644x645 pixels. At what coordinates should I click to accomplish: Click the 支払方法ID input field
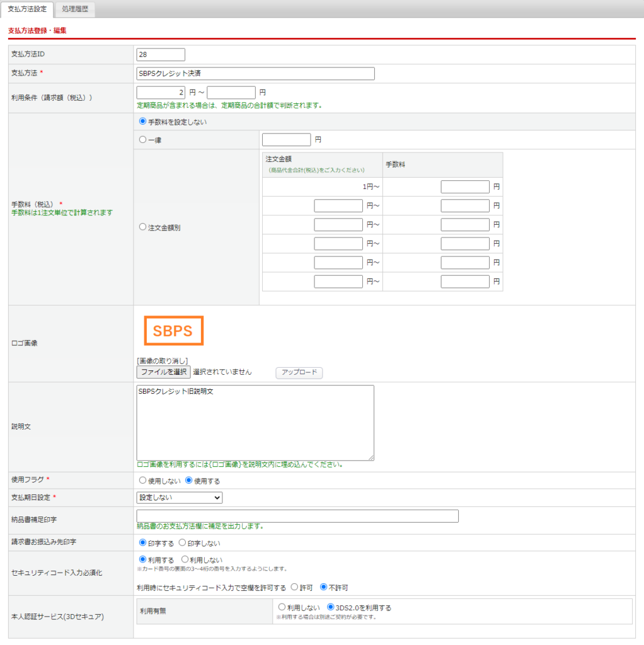point(161,55)
